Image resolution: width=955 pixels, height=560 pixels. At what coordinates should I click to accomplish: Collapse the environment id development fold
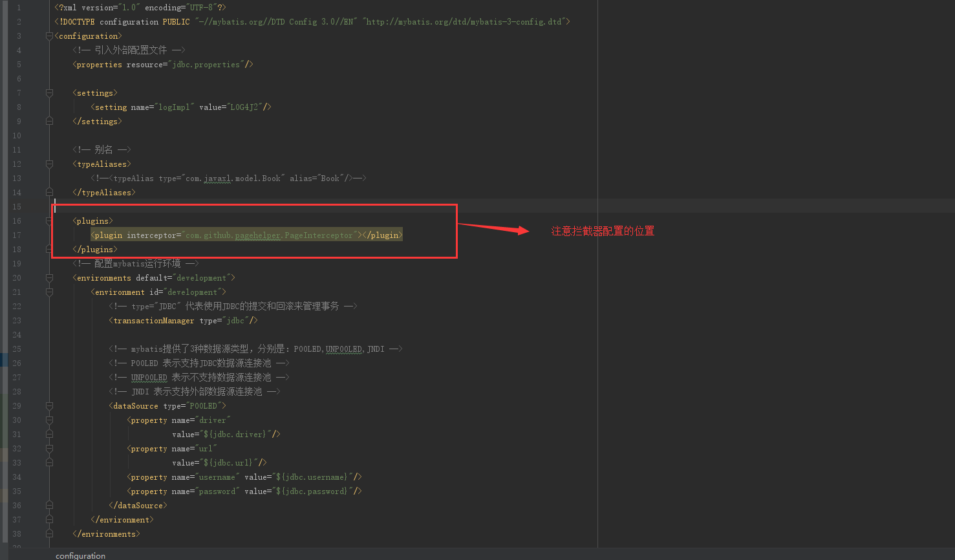[49, 292]
